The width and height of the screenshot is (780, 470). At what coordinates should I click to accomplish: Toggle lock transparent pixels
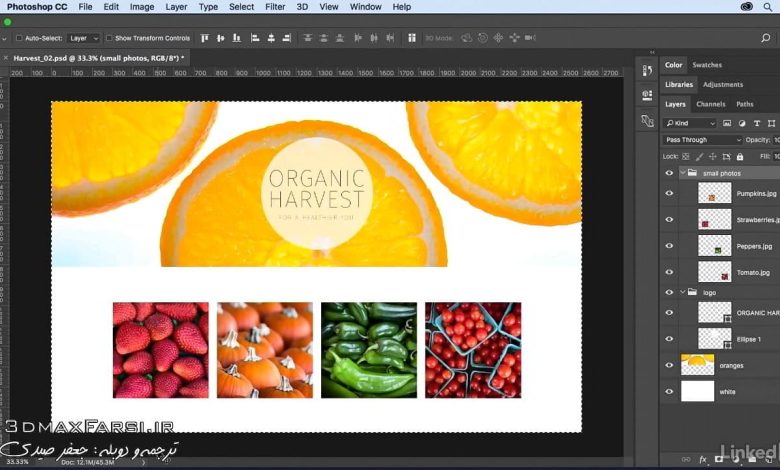click(x=685, y=157)
